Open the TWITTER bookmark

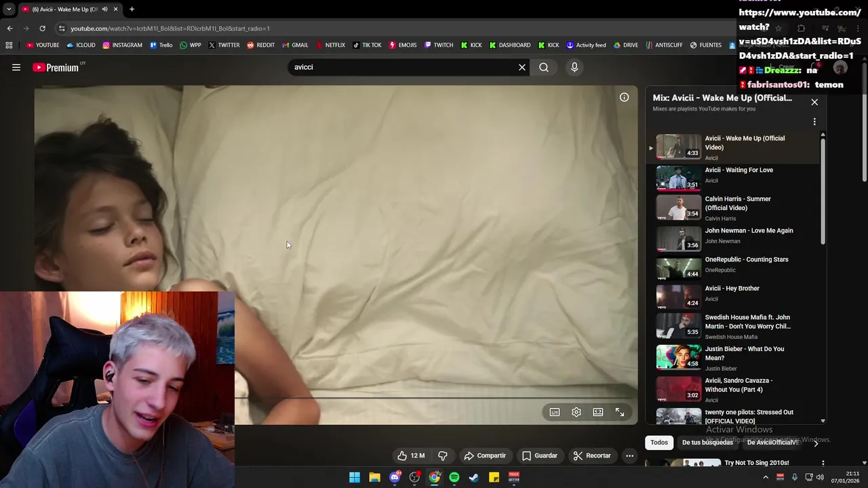coord(224,45)
